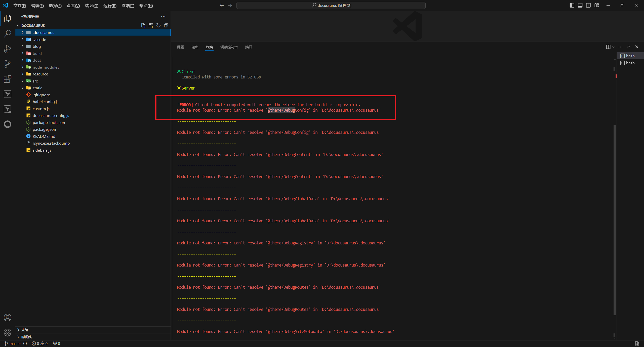
Task: Open Source Control view
Action: coord(8,64)
